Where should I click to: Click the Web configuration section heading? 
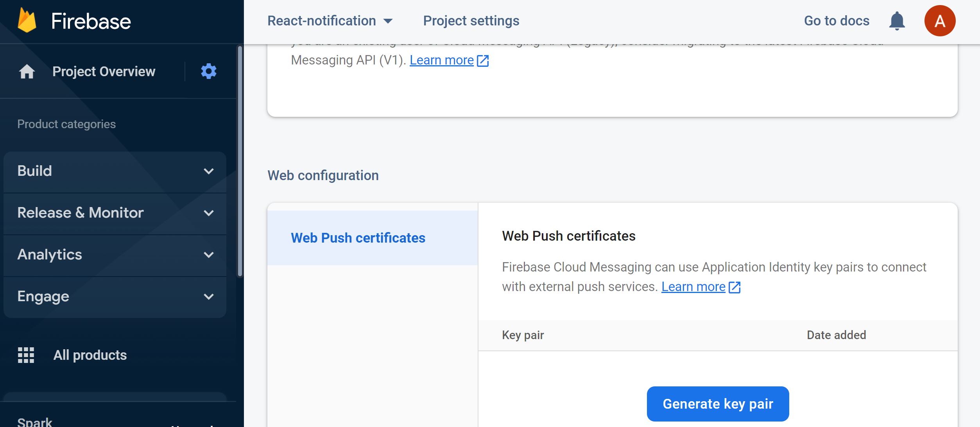click(323, 176)
